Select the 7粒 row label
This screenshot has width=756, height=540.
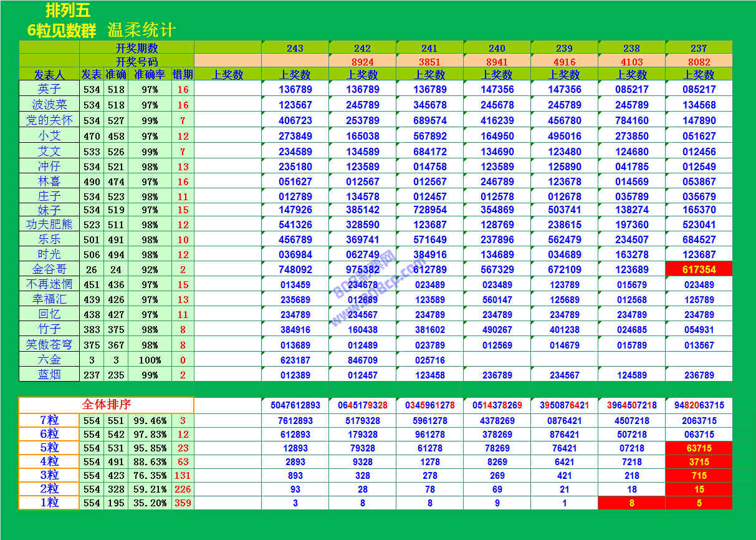point(49,420)
